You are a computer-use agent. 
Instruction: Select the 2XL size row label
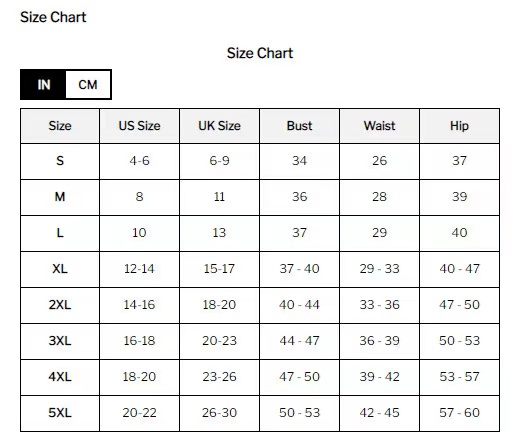click(x=60, y=305)
